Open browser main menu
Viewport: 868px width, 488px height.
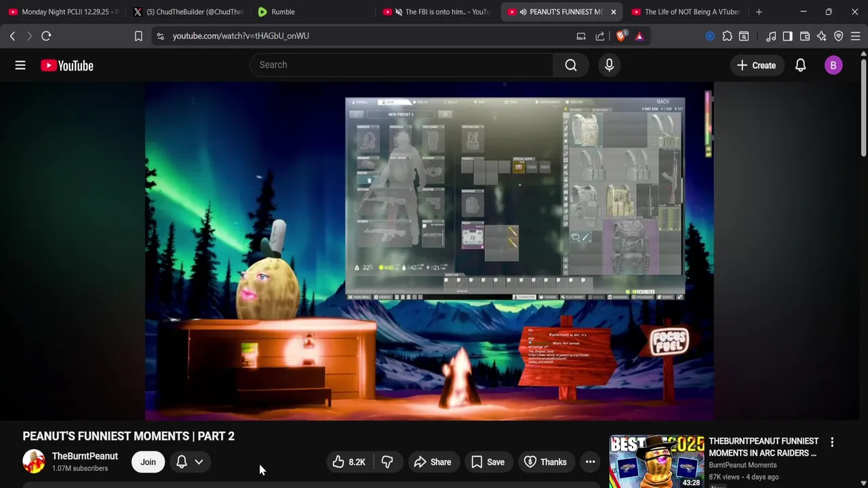coord(856,36)
